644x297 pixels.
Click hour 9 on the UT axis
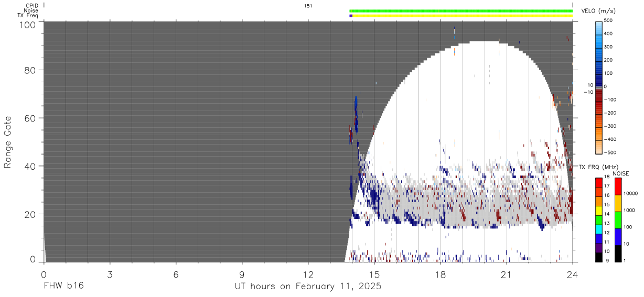click(242, 274)
